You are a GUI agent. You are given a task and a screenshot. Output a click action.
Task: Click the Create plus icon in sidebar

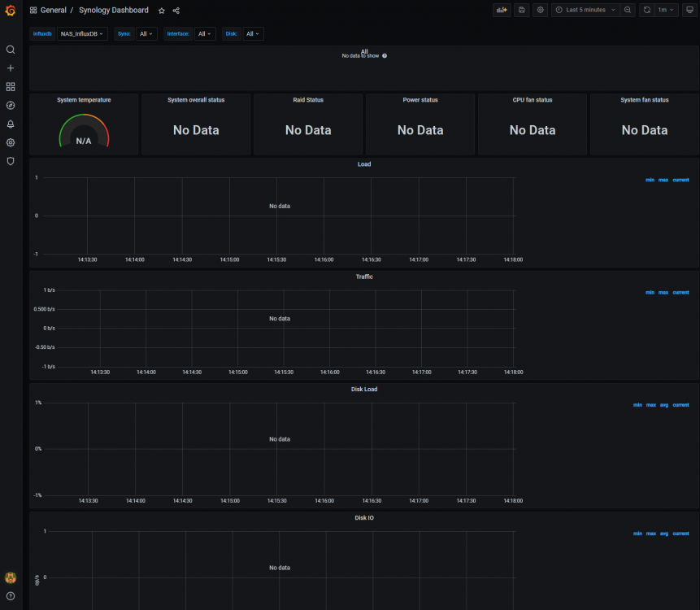coord(11,68)
